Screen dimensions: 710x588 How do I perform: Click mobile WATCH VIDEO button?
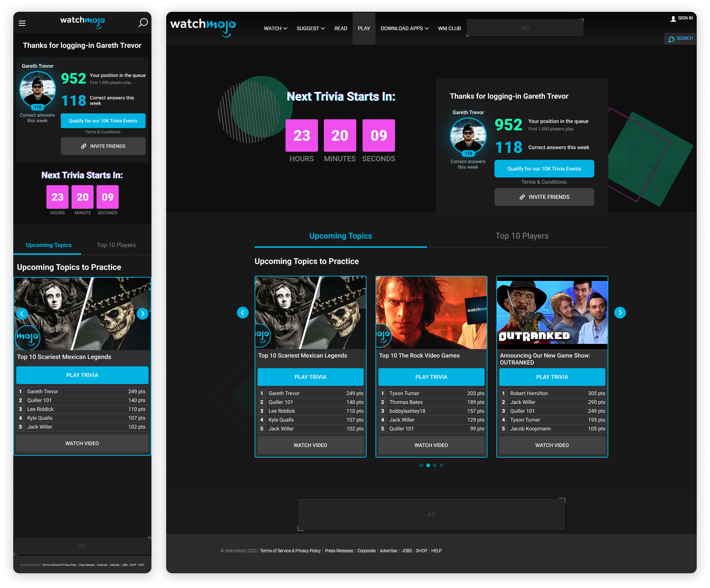82,443
